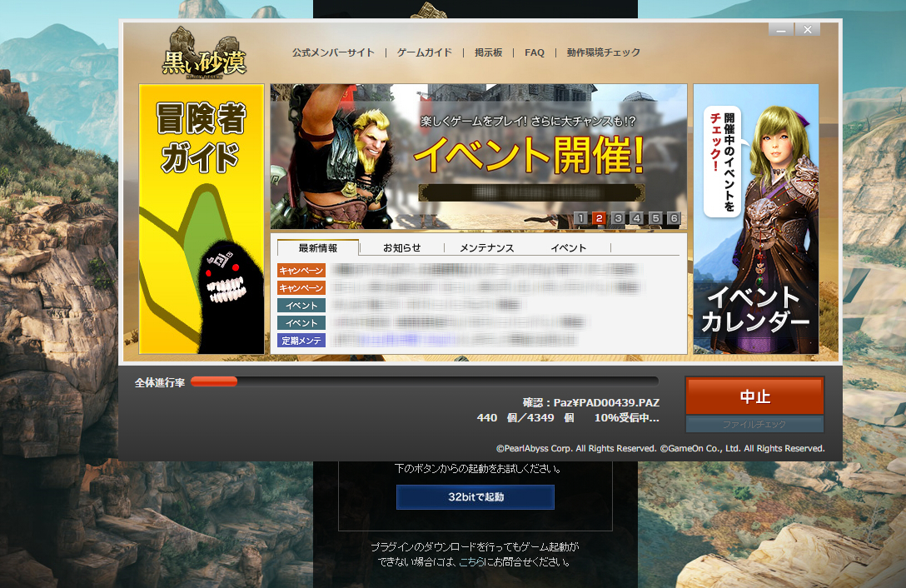The image size is (906, 588).
Task: Click the FAQ navigation link
Action: tap(534, 52)
